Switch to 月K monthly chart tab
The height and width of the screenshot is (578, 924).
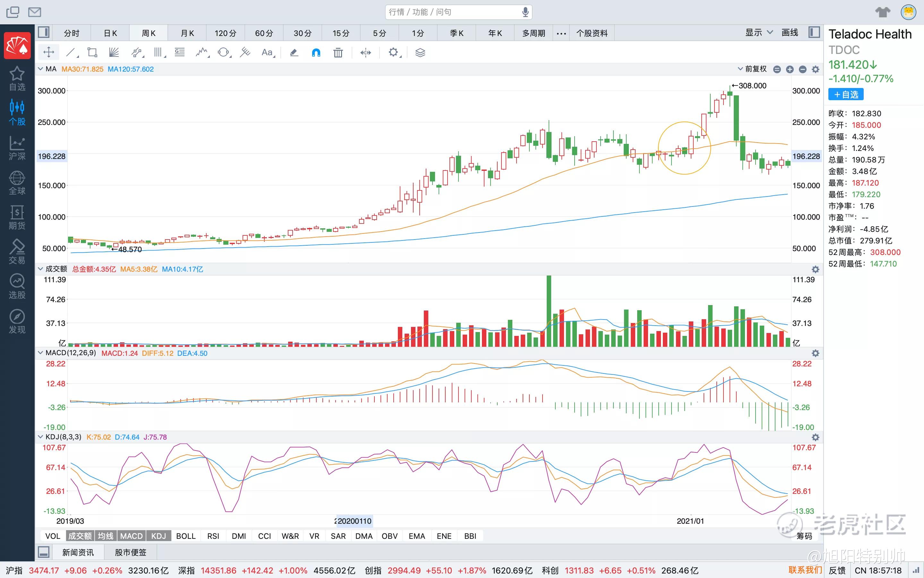(x=187, y=33)
